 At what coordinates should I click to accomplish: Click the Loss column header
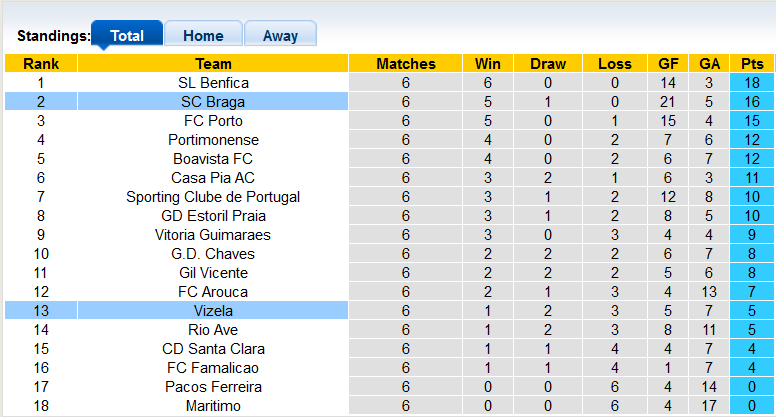[x=614, y=64]
